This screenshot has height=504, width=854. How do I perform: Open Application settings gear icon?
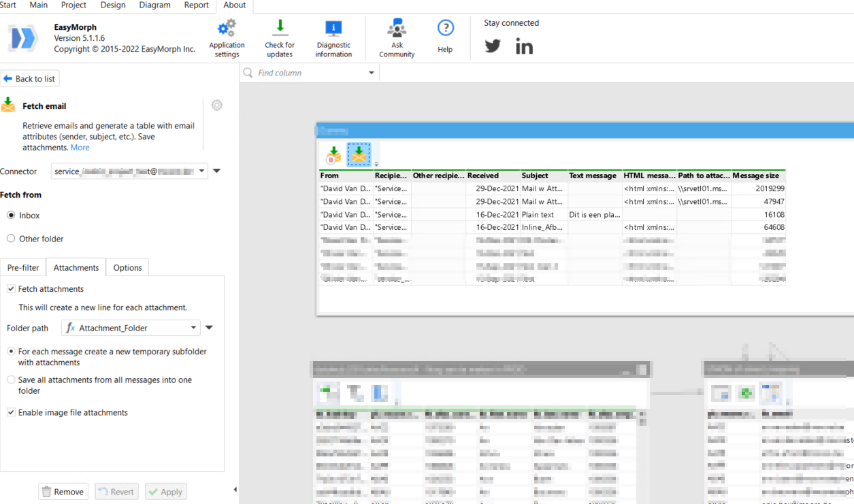(x=227, y=29)
